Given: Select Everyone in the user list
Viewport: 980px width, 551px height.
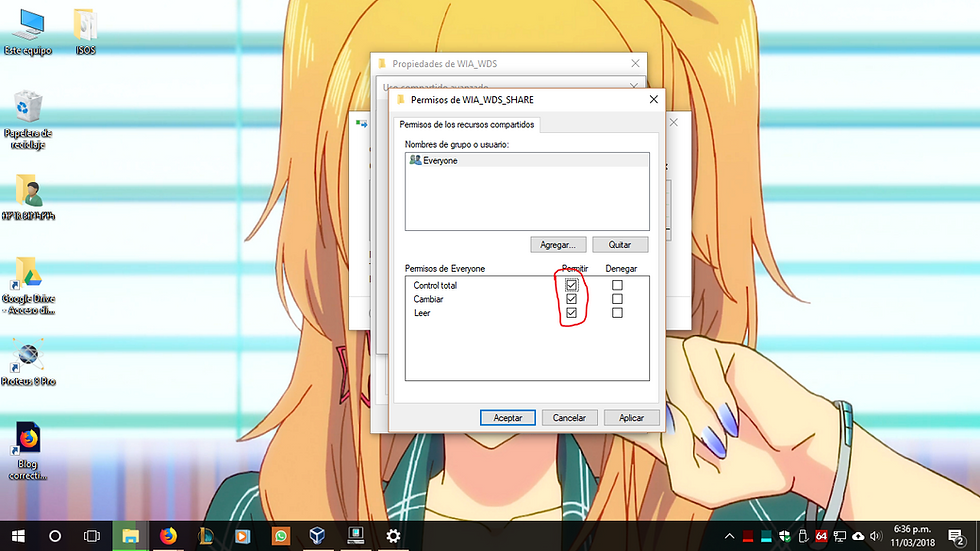Looking at the screenshot, I should (527, 161).
